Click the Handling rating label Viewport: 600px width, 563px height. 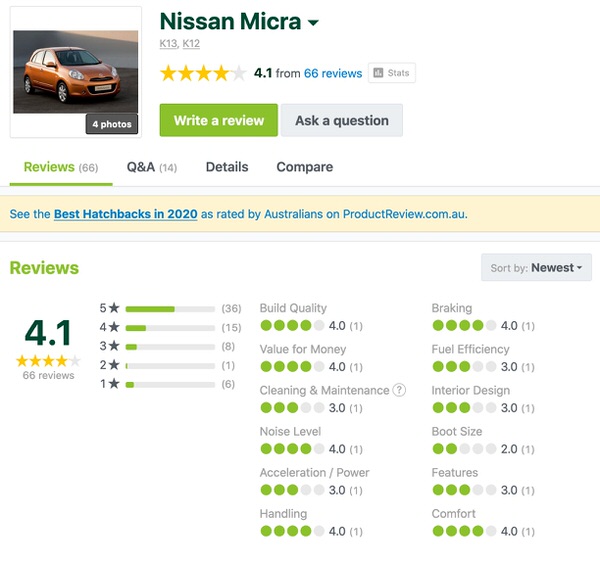coord(283,514)
